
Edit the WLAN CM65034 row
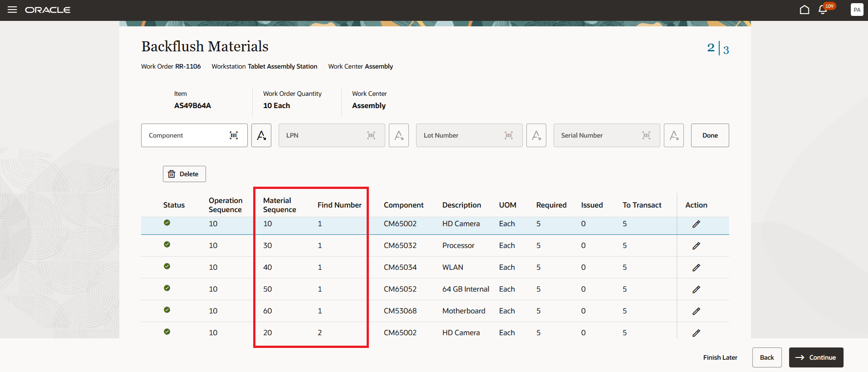click(x=696, y=268)
